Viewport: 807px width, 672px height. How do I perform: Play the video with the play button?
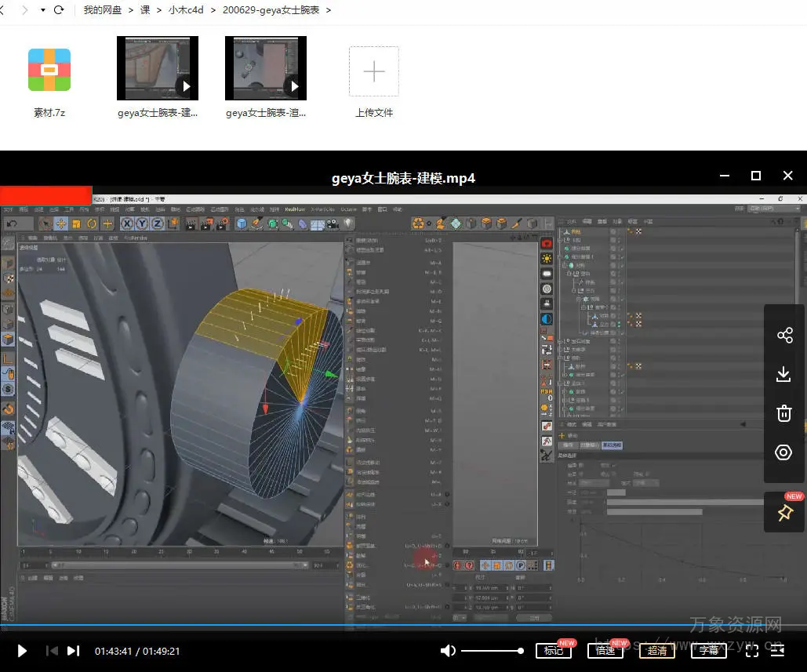(x=22, y=651)
